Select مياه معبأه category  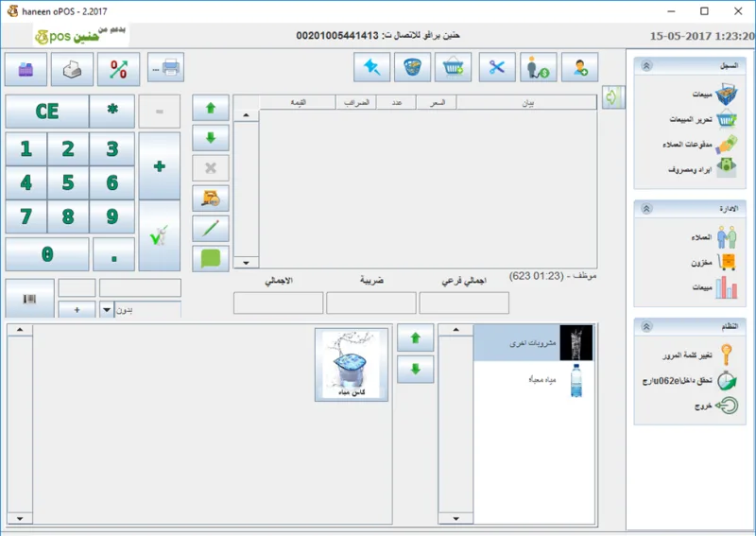tap(533, 380)
